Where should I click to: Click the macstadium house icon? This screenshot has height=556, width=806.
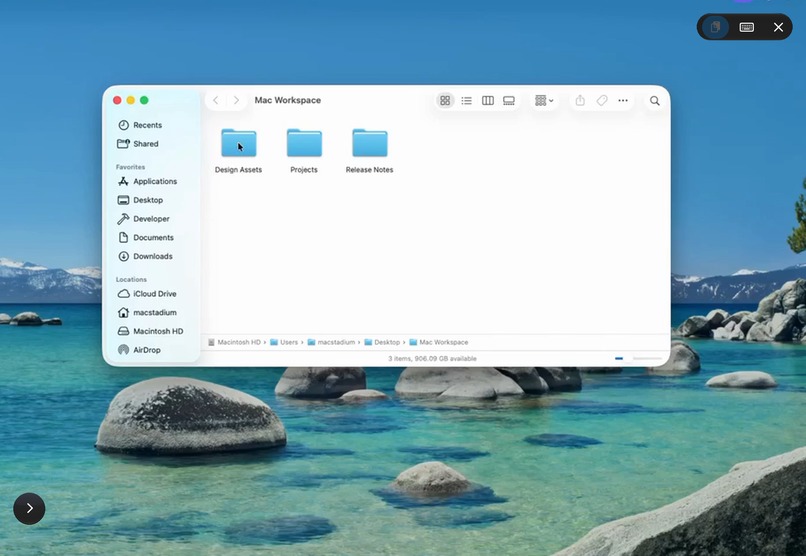tap(123, 312)
